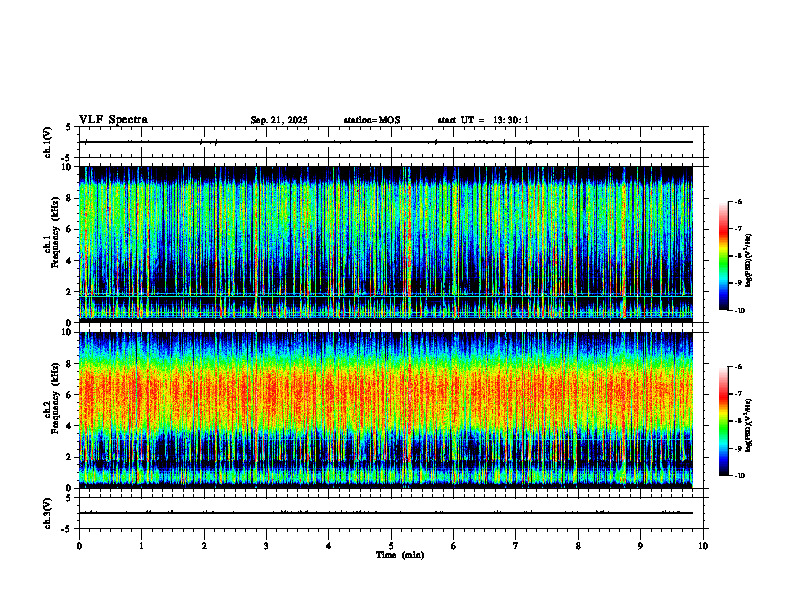Click time-axis tick label "9" at bottom
This screenshot has width=792, height=612.
[640, 546]
